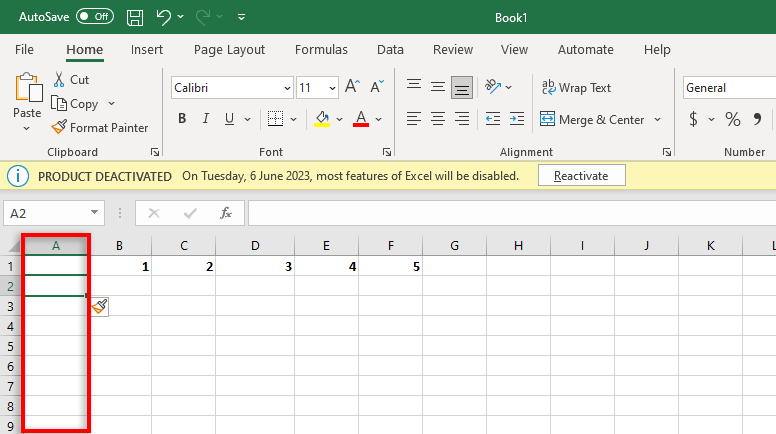This screenshot has width=776, height=434.
Task: Toggle Wrap Text
Action: [x=575, y=88]
